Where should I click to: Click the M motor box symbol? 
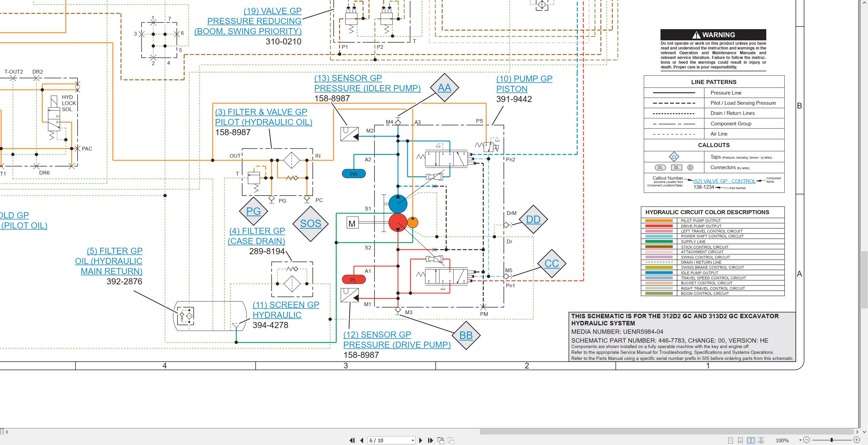(x=352, y=223)
